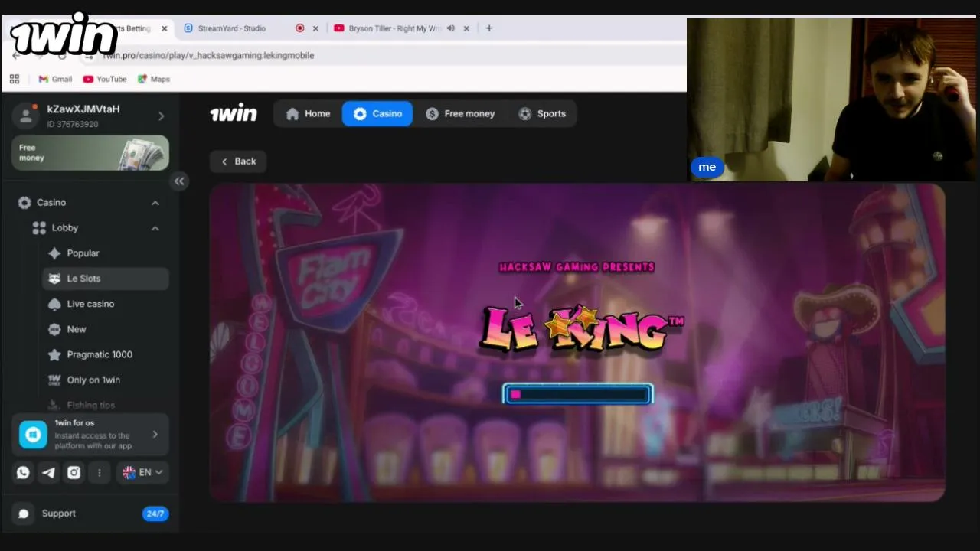980x551 pixels.
Task: Click the New badge icon
Action: tap(54, 329)
